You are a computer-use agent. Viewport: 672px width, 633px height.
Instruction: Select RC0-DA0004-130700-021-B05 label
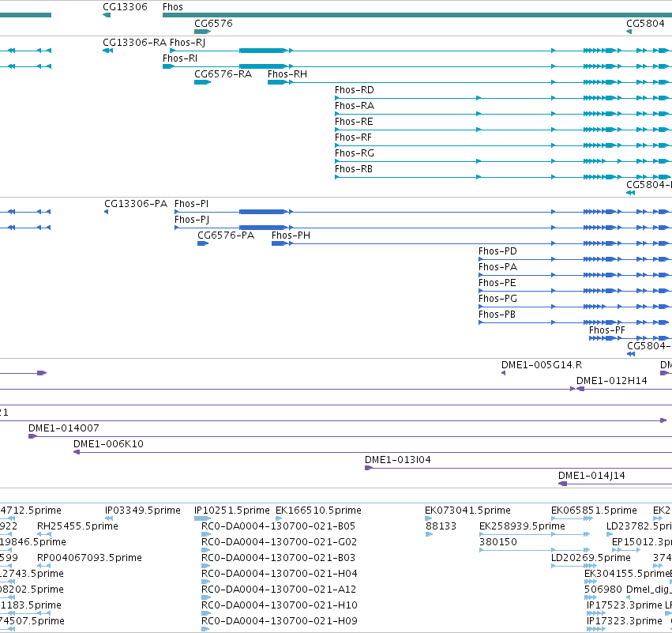tap(278, 526)
